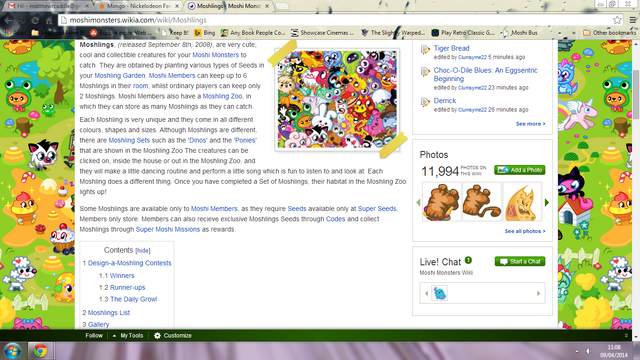Open the Moshling Zoo link
Image resolution: width=640 pixels, height=360 pixels.
(x=222, y=96)
